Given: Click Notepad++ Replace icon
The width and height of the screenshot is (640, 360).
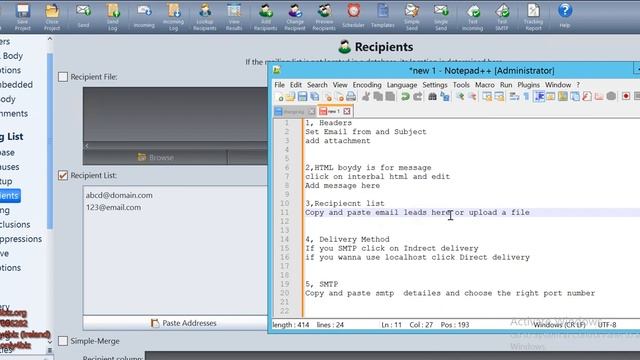Looking at the screenshot, I should [444, 96].
